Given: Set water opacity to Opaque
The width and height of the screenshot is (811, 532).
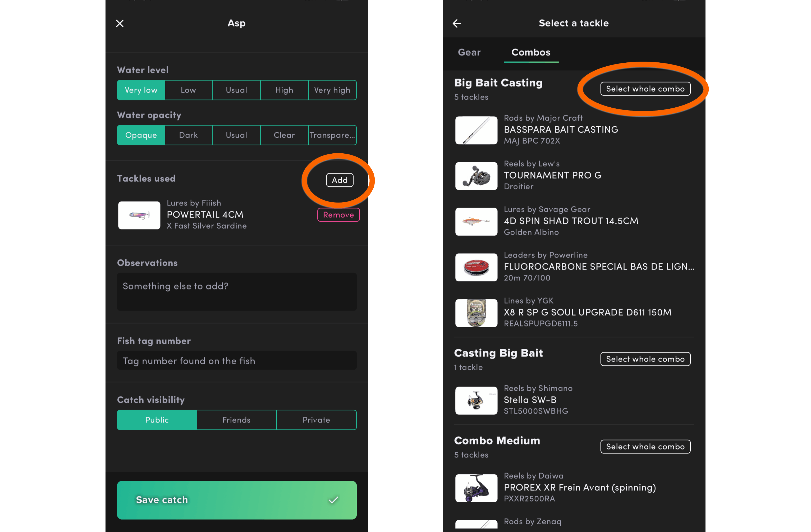Looking at the screenshot, I should pyautogui.click(x=141, y=135).
